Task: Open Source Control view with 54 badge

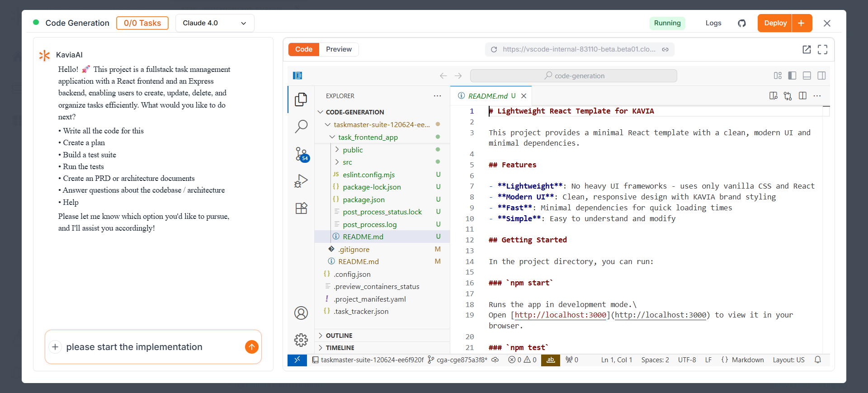Action: point(301,154)
